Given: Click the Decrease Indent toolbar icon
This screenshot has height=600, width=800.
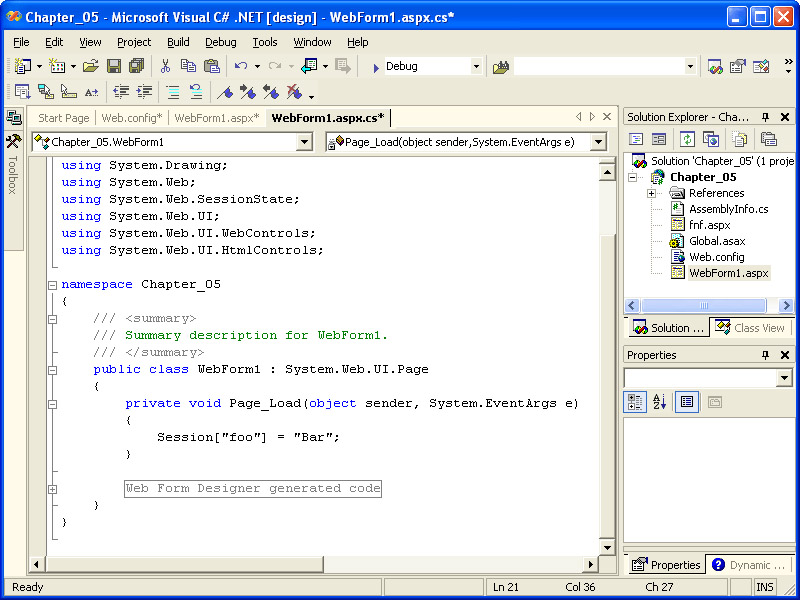Looking at the screenshot, I should coord(121,92).
